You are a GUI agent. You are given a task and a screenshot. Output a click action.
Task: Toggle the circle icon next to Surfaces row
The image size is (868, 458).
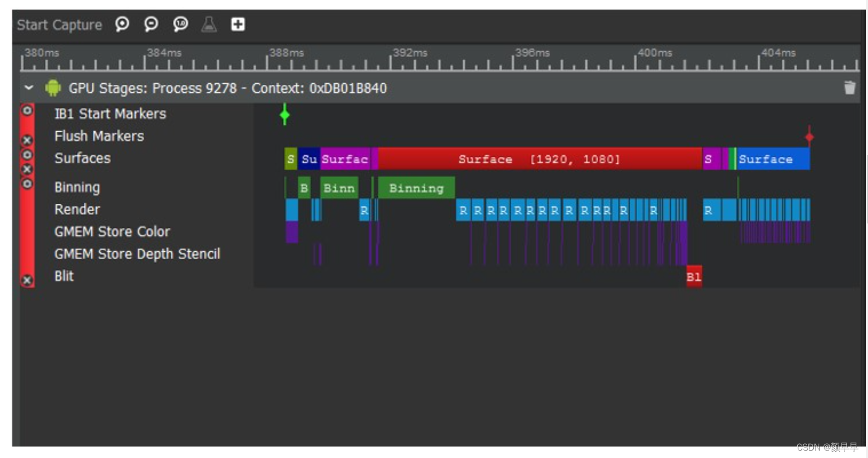pos(26,154)
